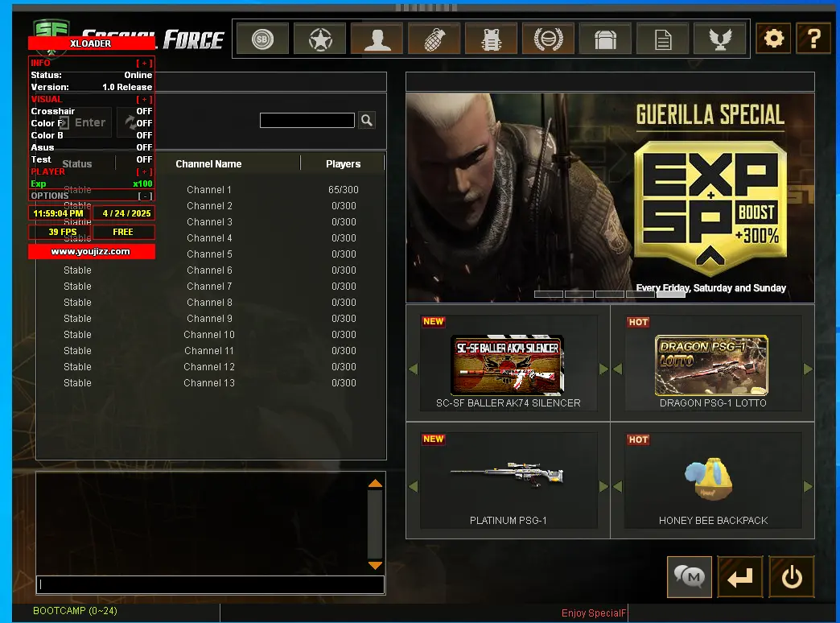This screenshot has width=840, height=623.
Task: Previous item arrow on AK74 Silencer card
Action: tap(413, 369)
